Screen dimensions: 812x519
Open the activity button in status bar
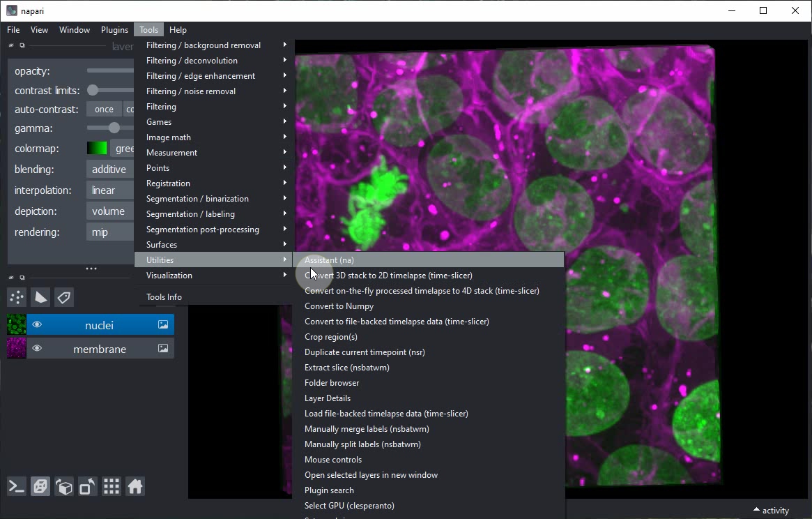[x=771, y=511]
